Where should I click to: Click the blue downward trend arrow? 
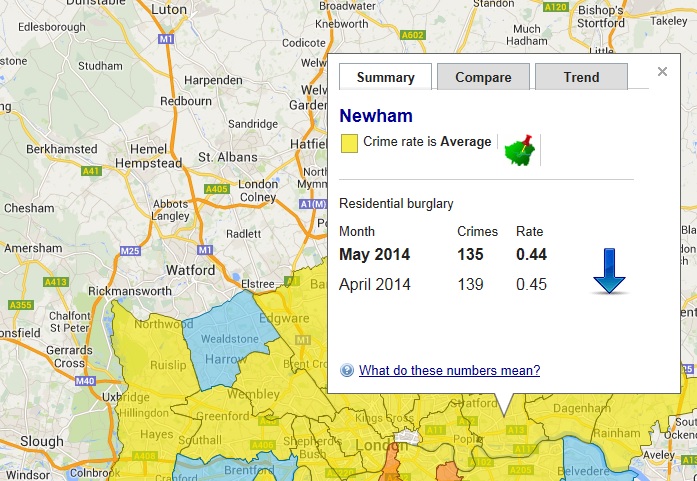point(609,273)
